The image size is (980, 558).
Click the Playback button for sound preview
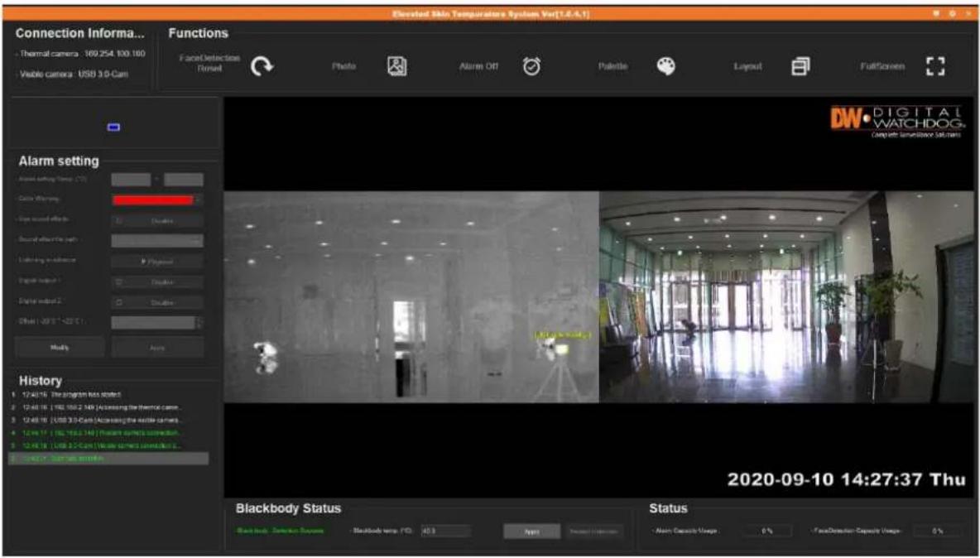pos(157,262)
